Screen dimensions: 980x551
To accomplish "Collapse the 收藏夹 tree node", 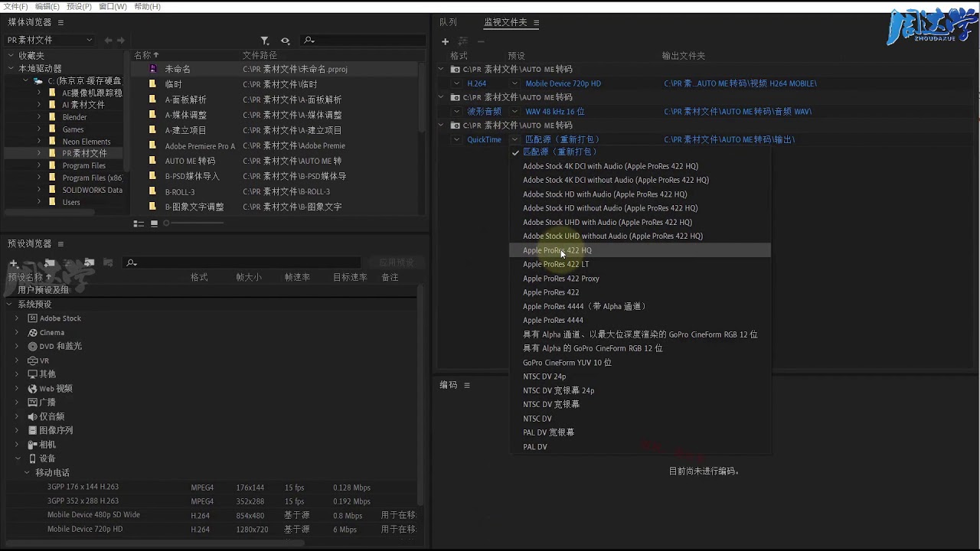I will [x=11, y=56].
